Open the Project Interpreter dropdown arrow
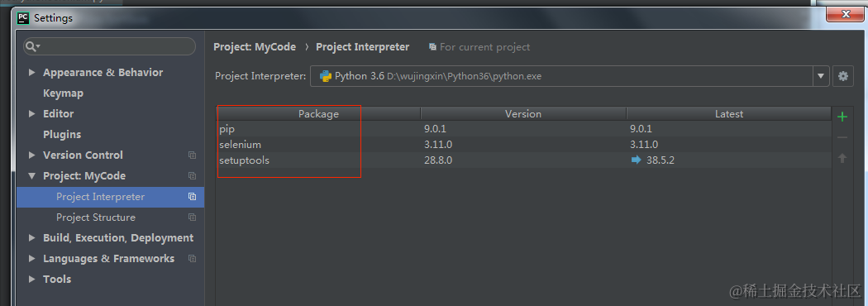868x306 pixels. coord(820,76)
